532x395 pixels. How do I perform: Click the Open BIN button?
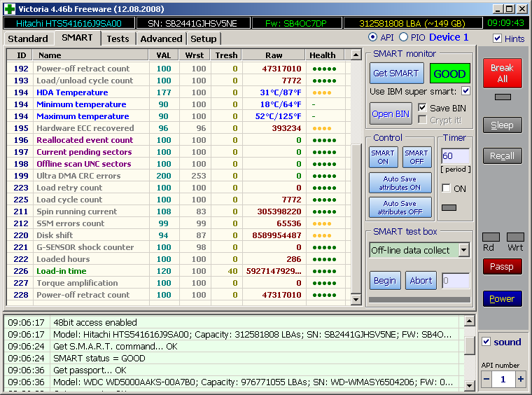(391, 113)
